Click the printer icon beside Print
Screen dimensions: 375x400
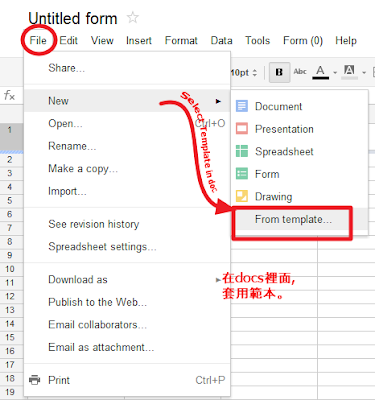[x=34, y=380]
